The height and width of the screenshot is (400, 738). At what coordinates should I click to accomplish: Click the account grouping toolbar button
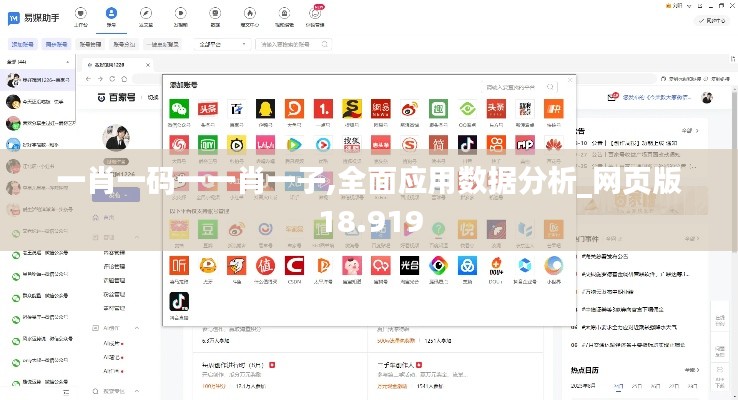point(124,44)
